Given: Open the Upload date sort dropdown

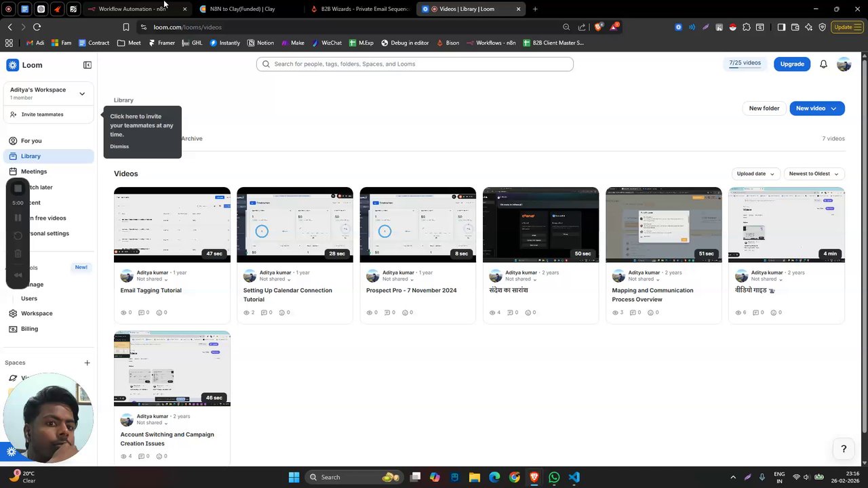Looking at the screenshot, I should [755, 174].
